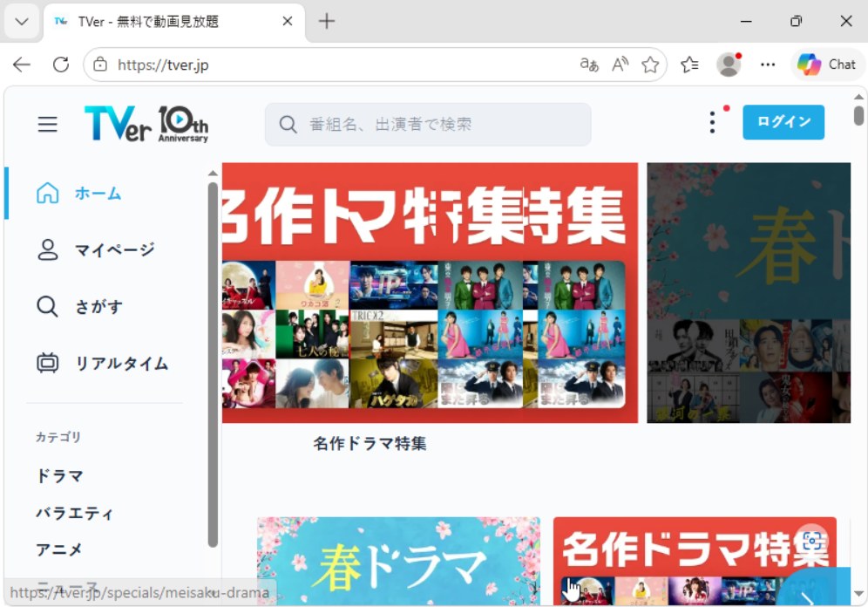This screenshot has width=868, height=607.
Task: Click the page scrollbar down arrow
Action: (858, 594)
